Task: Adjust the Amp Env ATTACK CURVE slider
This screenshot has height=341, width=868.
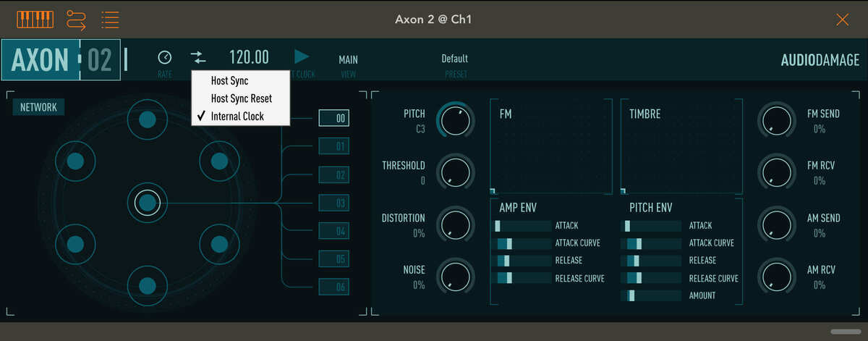Action: coord(523,243)
